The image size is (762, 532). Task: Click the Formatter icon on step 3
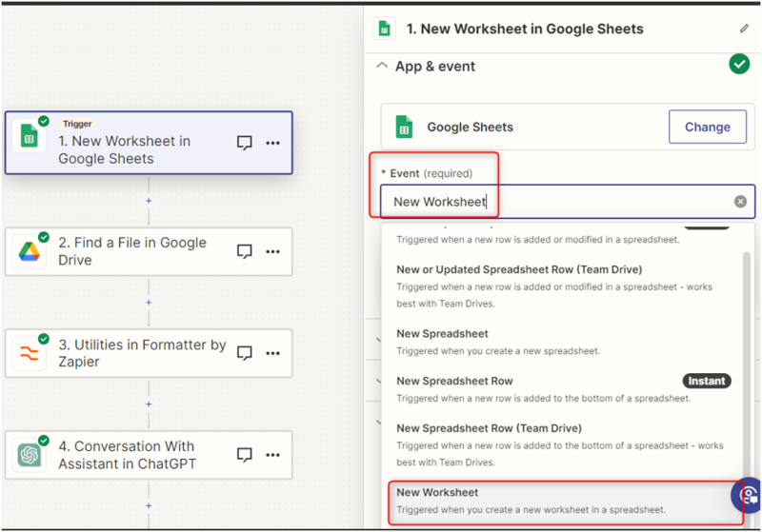[30, 353]
